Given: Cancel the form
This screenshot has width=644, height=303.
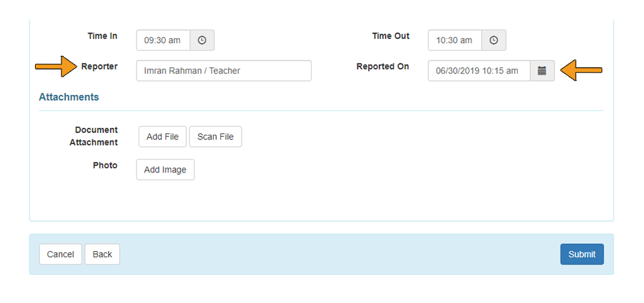Looking at the screenshot, I should pos(61,254).
